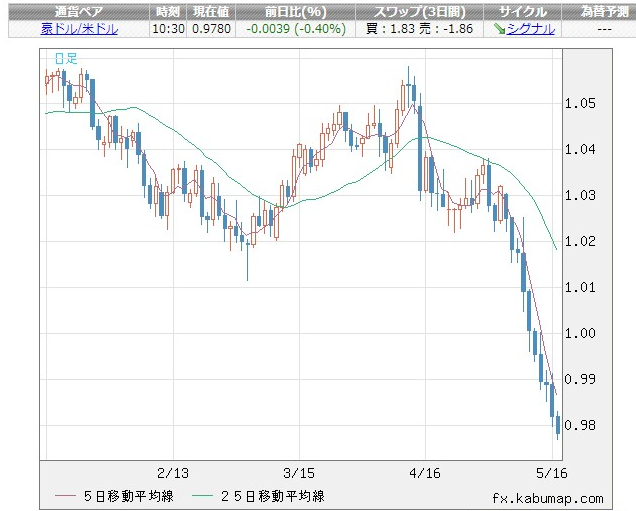
Task: Click the -0.0039 (-0.40%) change value
Action: click(x=294, y=29)
